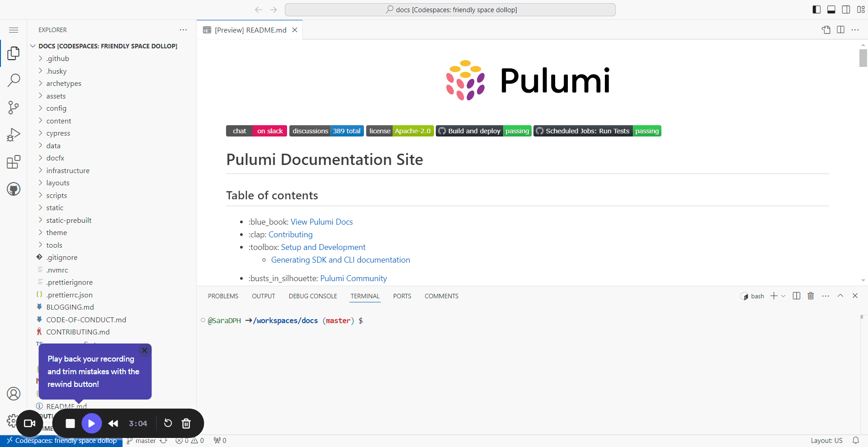This screenshot has width=868, height=447.
Task: Switch to the Problems tab
Action: [223, 296]
